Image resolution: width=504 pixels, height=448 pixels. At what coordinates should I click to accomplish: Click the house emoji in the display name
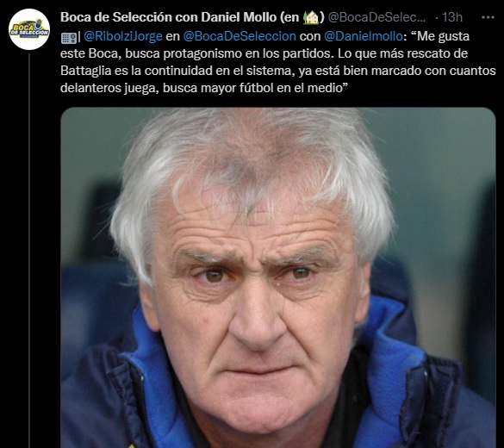[x=311, y=17]
